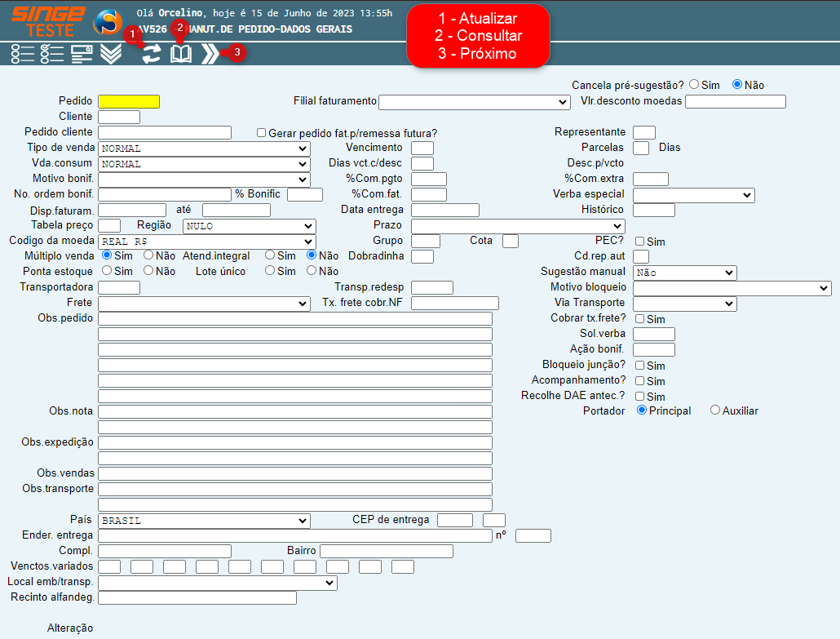Open the Sugestão manual dropdown

685,273
